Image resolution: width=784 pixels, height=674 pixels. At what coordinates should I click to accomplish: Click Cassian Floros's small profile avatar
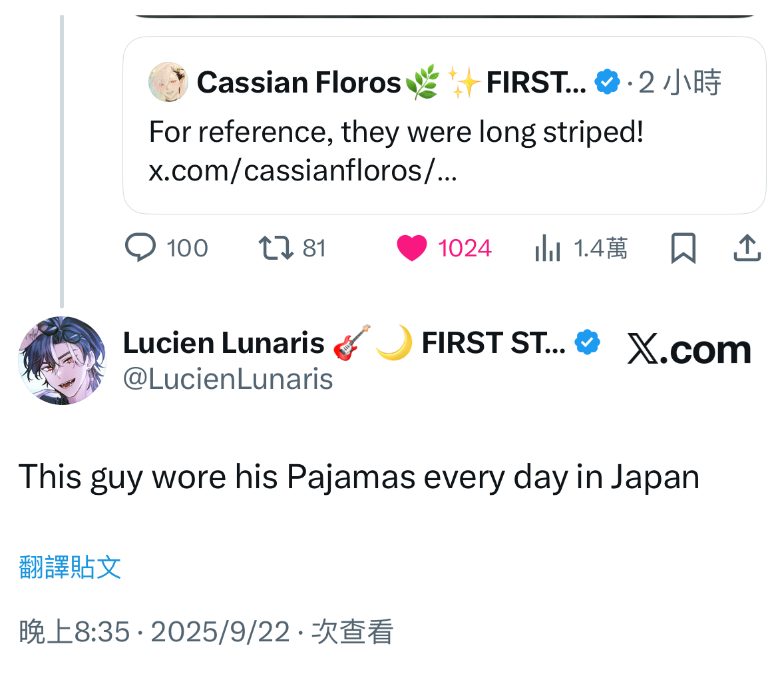[168, 83]
